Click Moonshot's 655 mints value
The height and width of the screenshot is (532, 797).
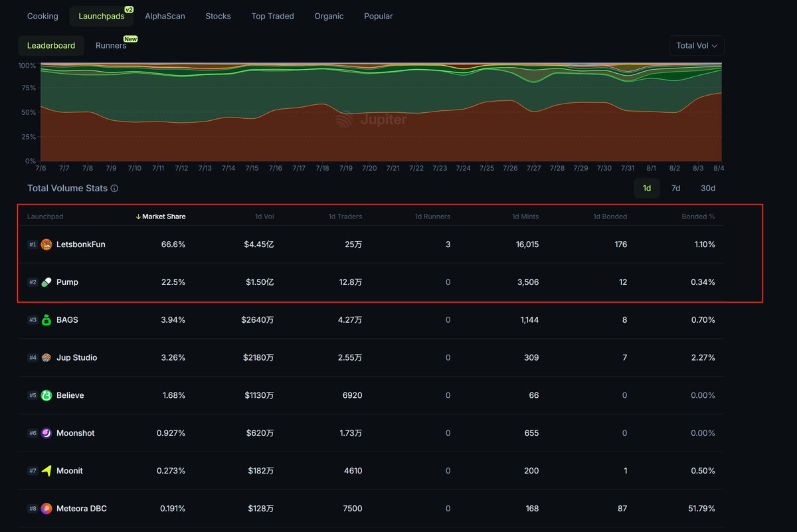[x=532, y=433]
